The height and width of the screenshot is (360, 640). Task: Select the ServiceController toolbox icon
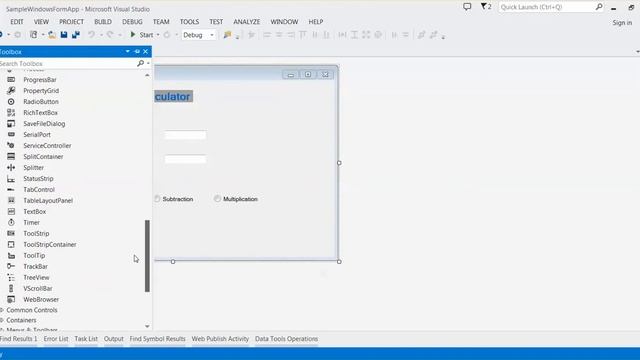click(x=11, y=146)
